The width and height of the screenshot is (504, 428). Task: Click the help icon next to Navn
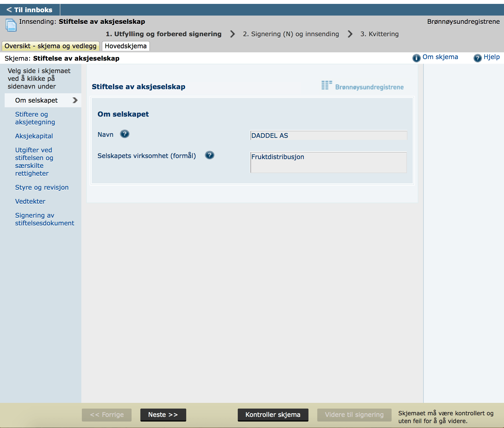(125, 134)
